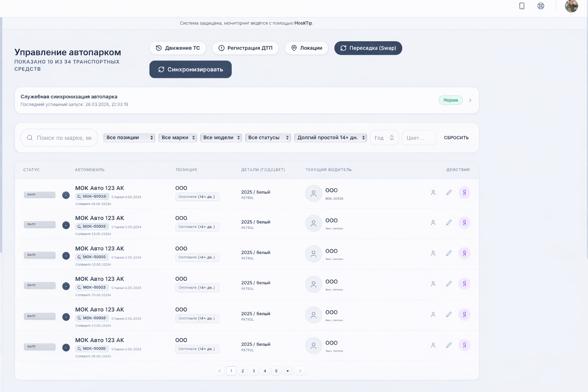
Task: Click the pencil edit icon in first row
Action: point(449,193)
